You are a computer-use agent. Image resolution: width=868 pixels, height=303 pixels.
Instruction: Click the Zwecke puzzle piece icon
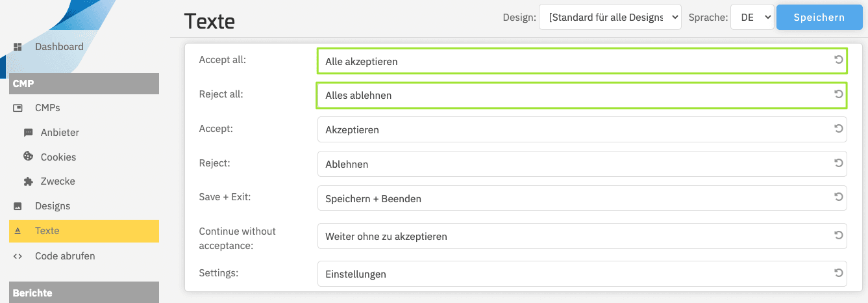tap(28, 181)
